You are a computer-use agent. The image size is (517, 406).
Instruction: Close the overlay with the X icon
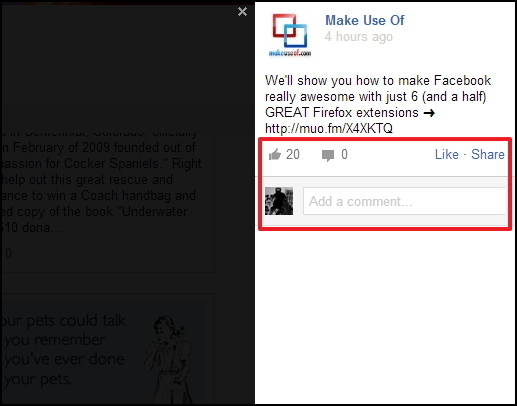[242, 12]
